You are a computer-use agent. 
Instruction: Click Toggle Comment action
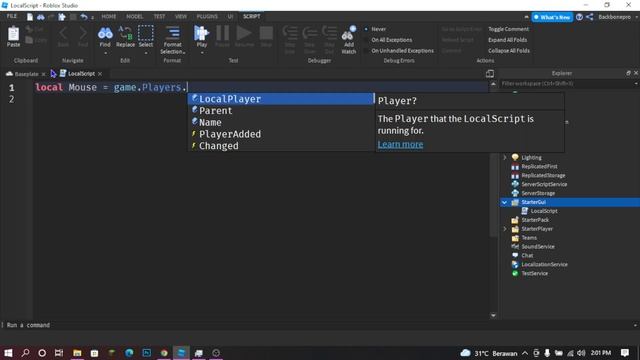click(x=508, y=29)
